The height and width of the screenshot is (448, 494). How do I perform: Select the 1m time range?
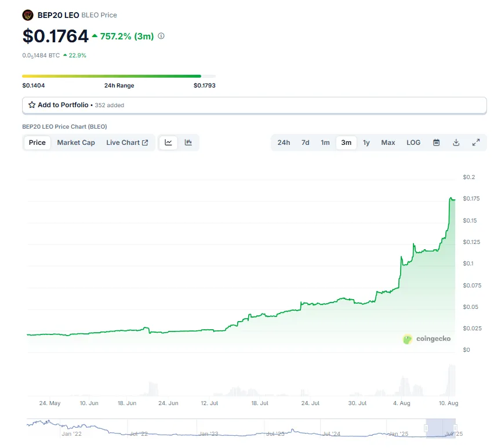point(325,143)
